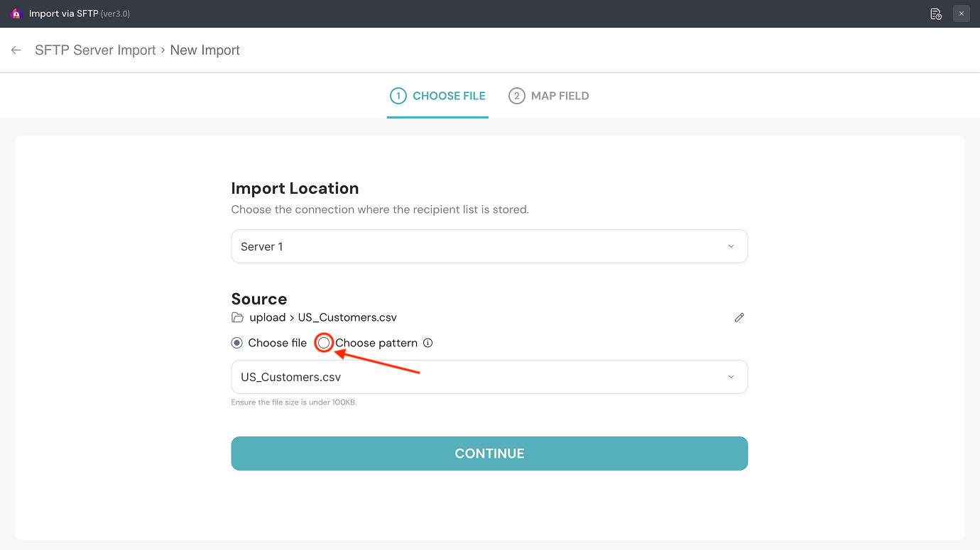Open the help documentation icon in title bar
Screen dimensions: 980x550
point(936,13)
